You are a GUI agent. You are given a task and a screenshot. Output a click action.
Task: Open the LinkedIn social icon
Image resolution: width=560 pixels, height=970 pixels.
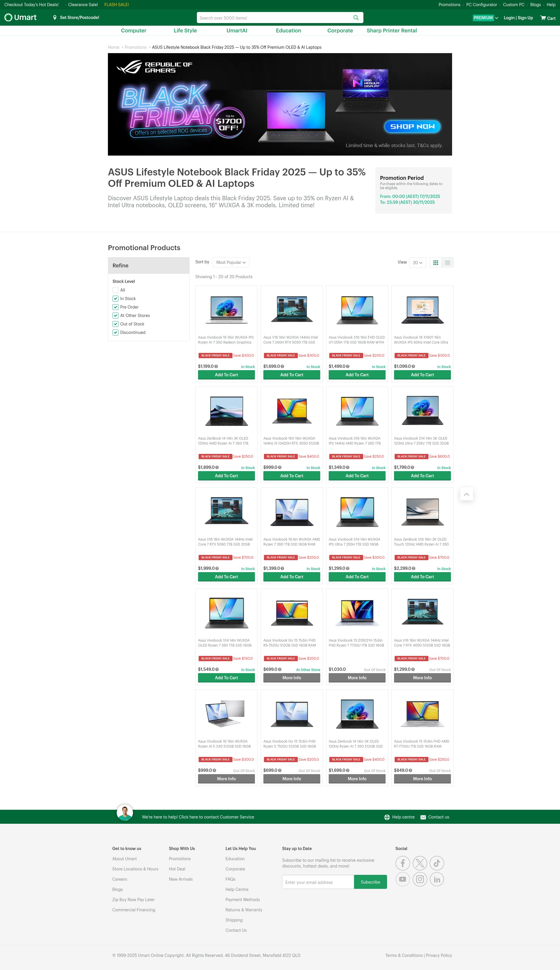[x=437, y=879]
